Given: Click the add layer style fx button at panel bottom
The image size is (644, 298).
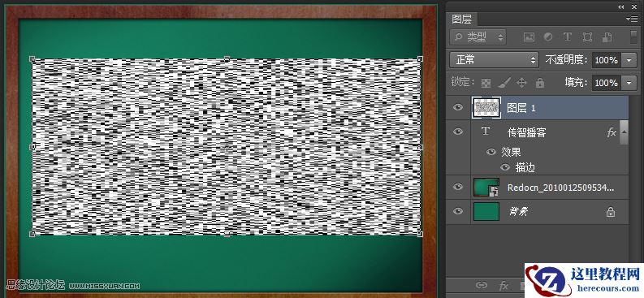Looking at the screenshot, I should click(x=504, y=286).
